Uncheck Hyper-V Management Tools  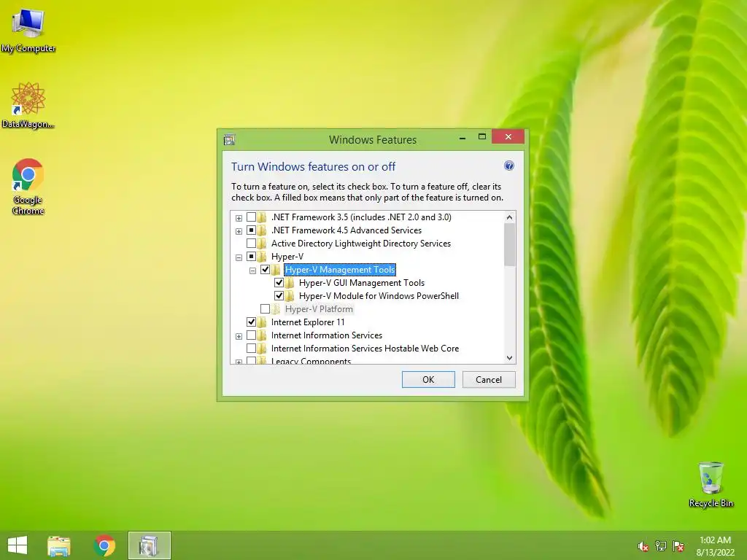tap(265, 270)
